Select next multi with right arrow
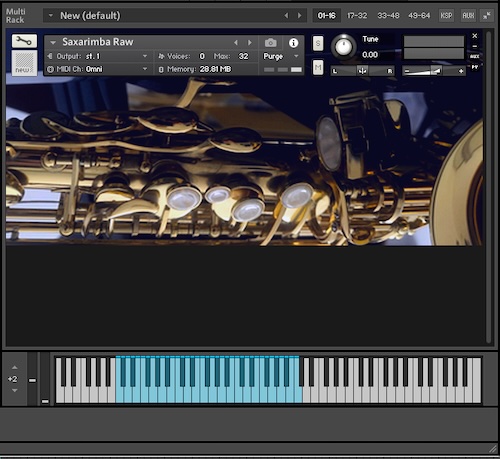The width and height of the screenshot is (500, 459). [x=299, y=15]
